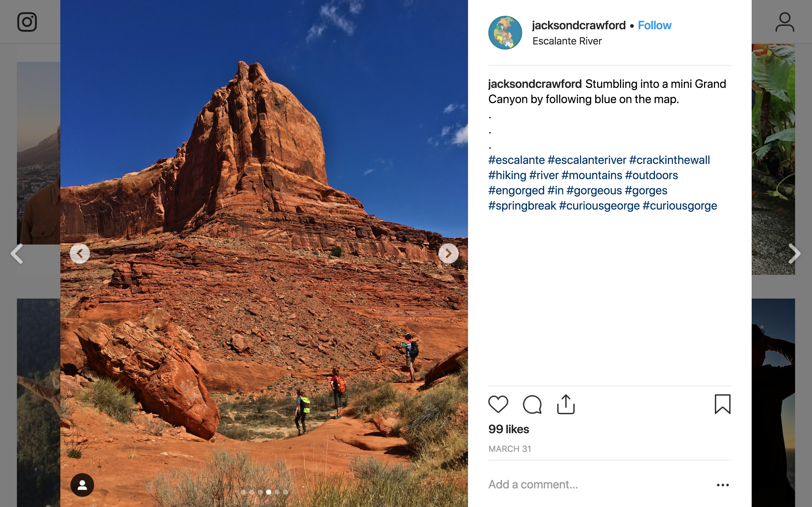
Task: Go to next photo in carousel
Action: tap(448, 253)
